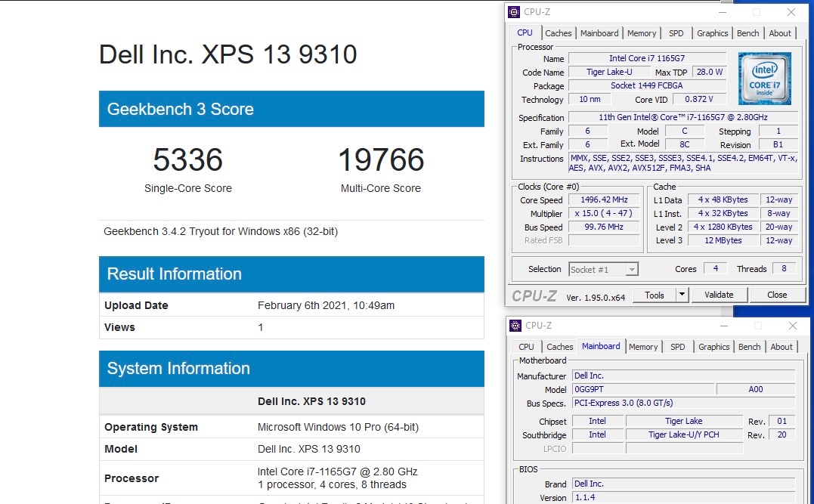Open Bench tab in the Motherboard CPU-Z window
This screenshot has height=504, width=814.
tap(749, 347)
